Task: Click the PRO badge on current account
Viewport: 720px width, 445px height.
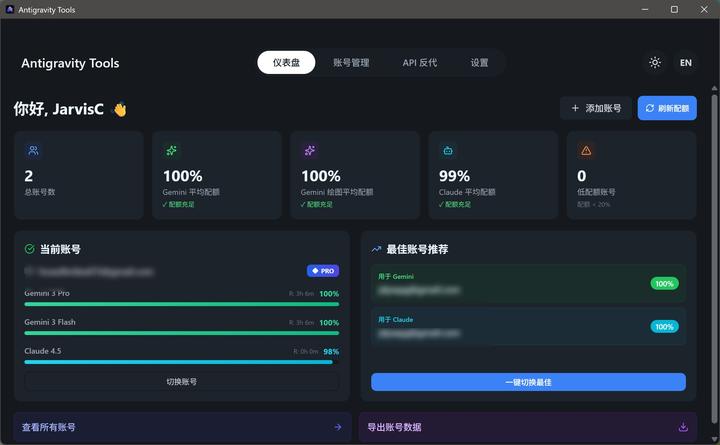Action: (x=323, y=271)
